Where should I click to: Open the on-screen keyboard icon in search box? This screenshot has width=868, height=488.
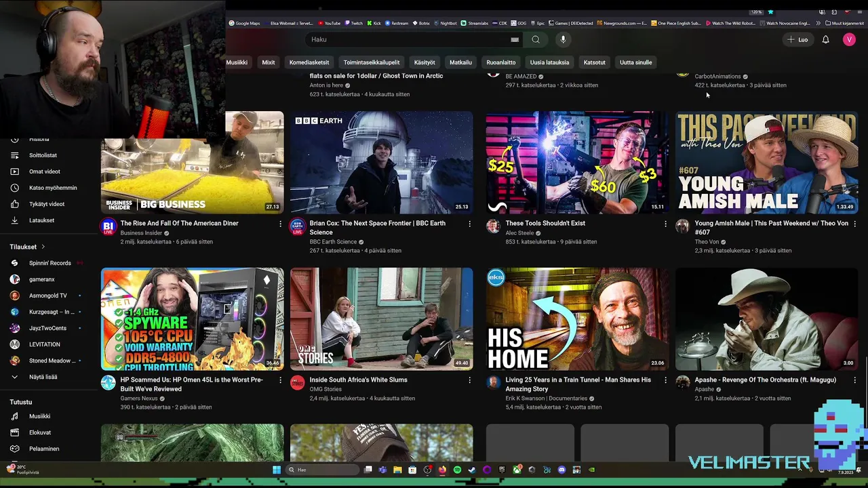tap(515, 39)
